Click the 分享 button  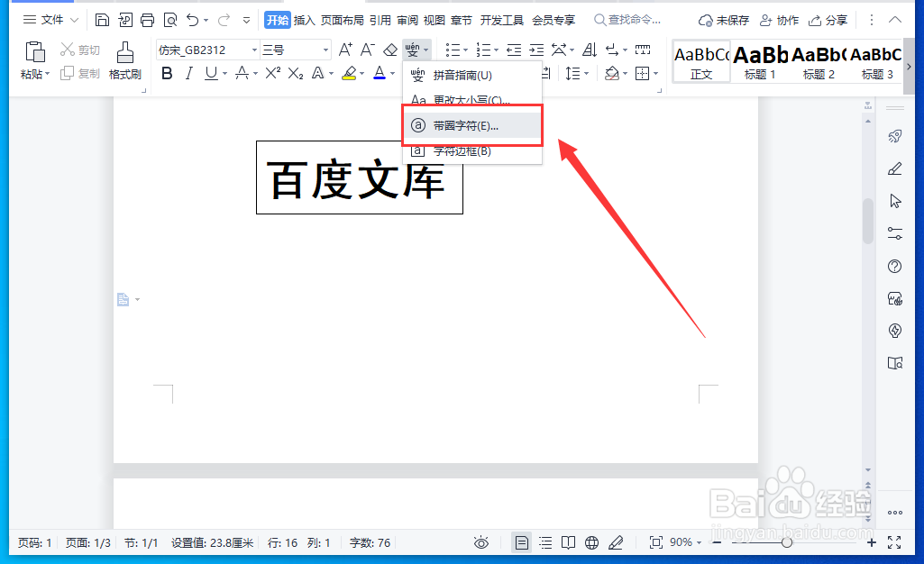(828, 21)
